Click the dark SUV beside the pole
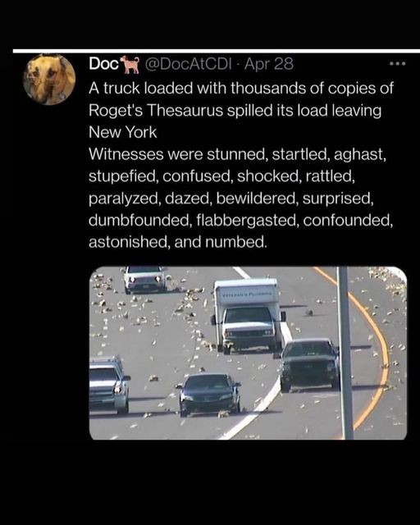Image resolution: width=420 pixels, height=525 pixels. [308, 364]
